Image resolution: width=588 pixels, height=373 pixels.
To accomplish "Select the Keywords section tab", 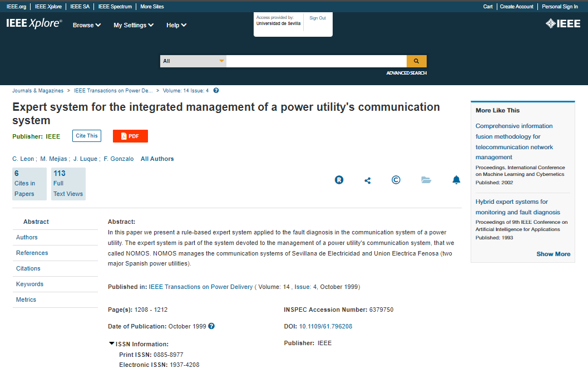I will (x=29, y=284).
